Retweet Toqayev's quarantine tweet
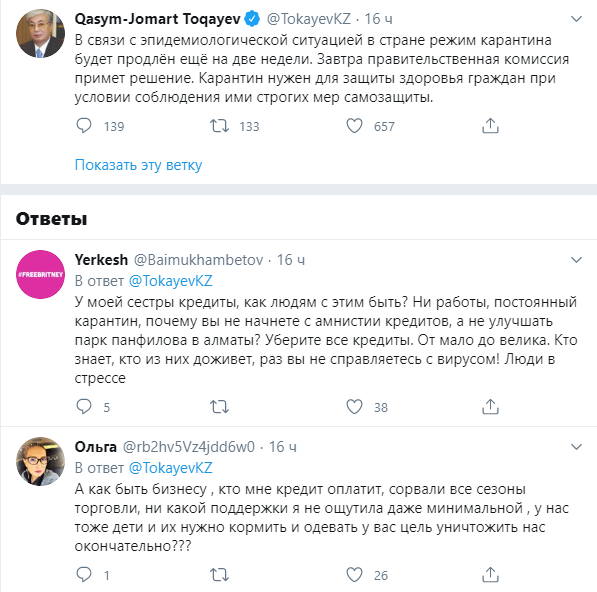Image resolution: width=597 pixels, height=592 pixels. pos(219,126)
